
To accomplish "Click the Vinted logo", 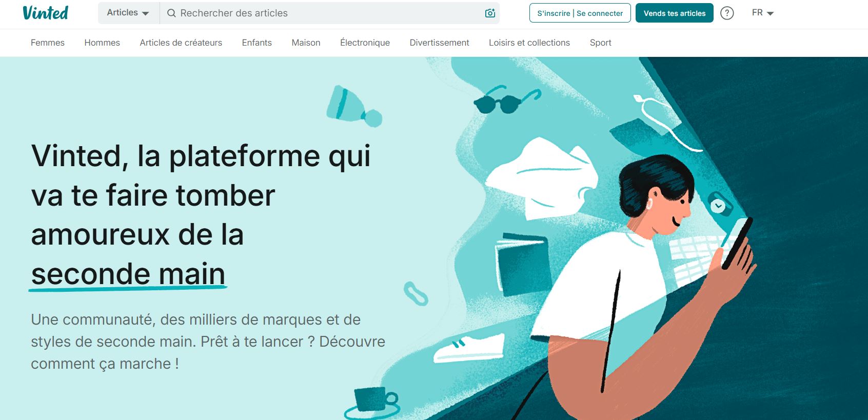I will (x=45, y=13).
